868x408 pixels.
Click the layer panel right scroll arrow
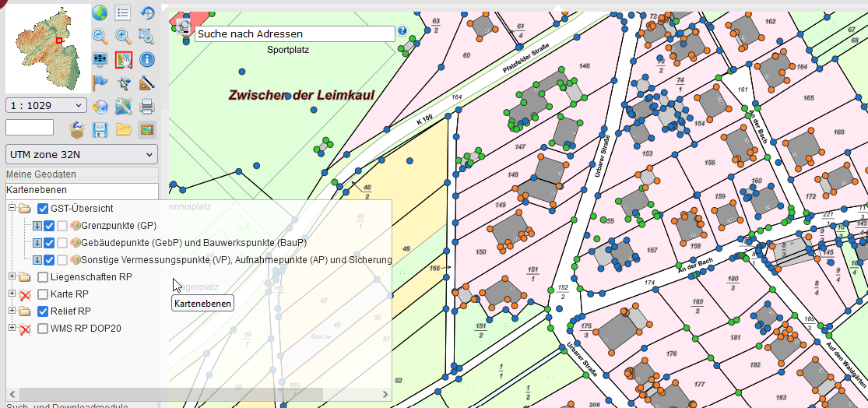[x=385, y=394]
